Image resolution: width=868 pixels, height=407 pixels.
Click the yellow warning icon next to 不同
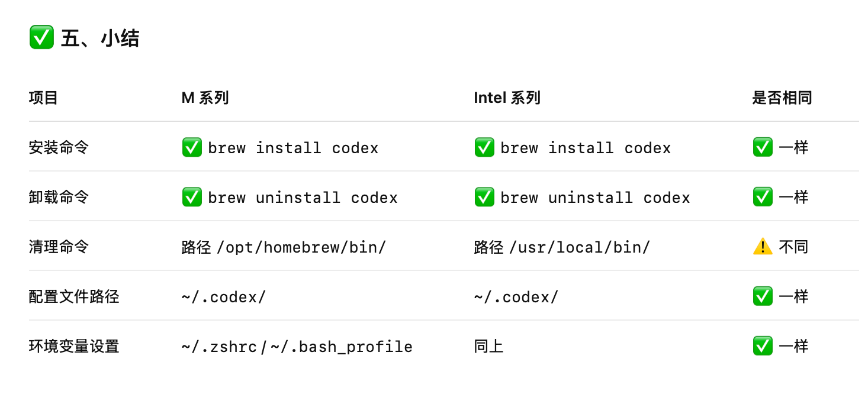pos(763,247)
